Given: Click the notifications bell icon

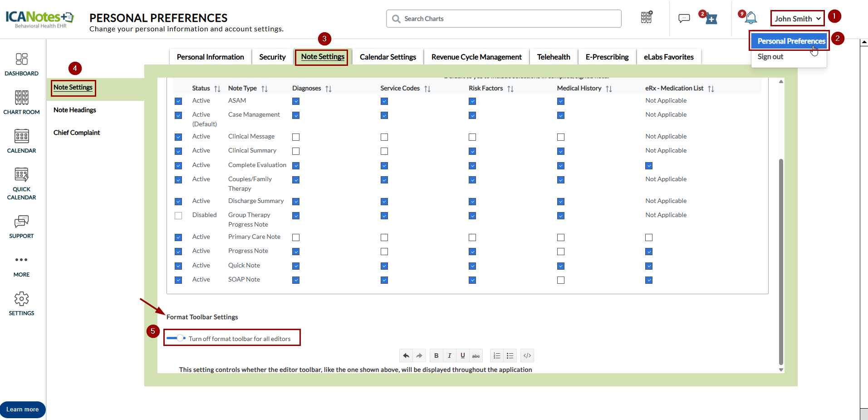Looking at the screenshot, I should [751, 18].
